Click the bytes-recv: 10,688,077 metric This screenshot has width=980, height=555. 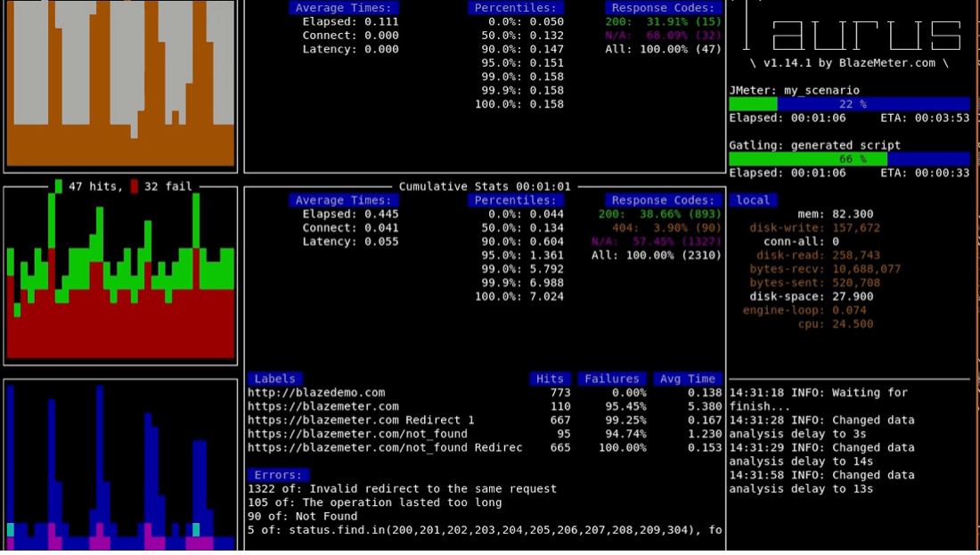pos(825,269)
